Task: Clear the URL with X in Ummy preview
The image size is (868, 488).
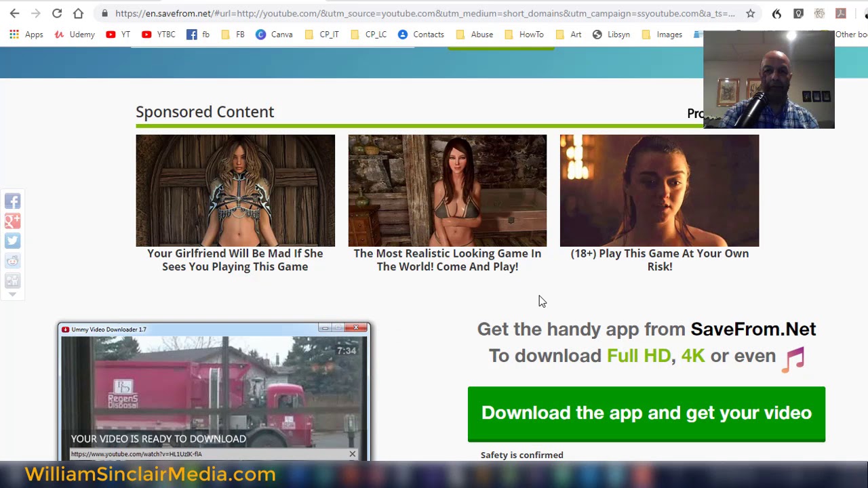Action: (352, 454)
